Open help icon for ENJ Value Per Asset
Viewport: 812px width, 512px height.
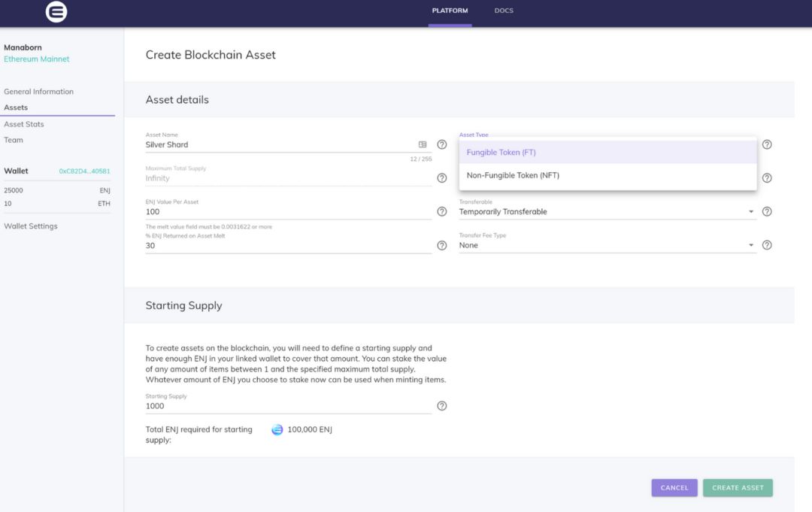point(442,211)
